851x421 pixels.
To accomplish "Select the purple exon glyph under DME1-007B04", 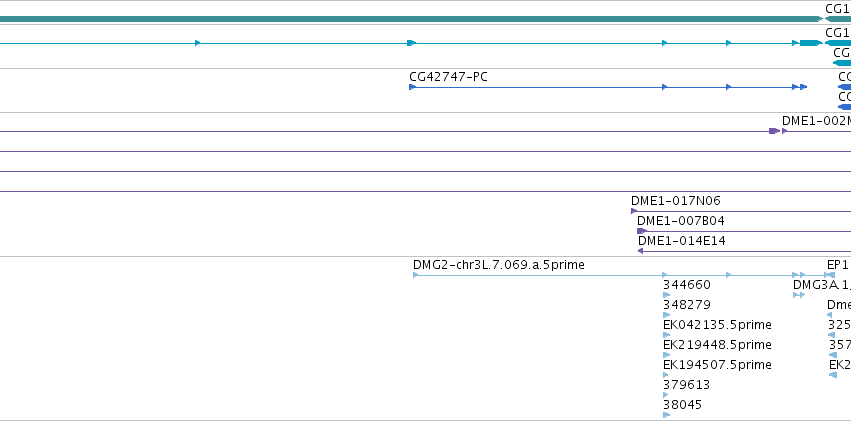I will pos(642,231).
